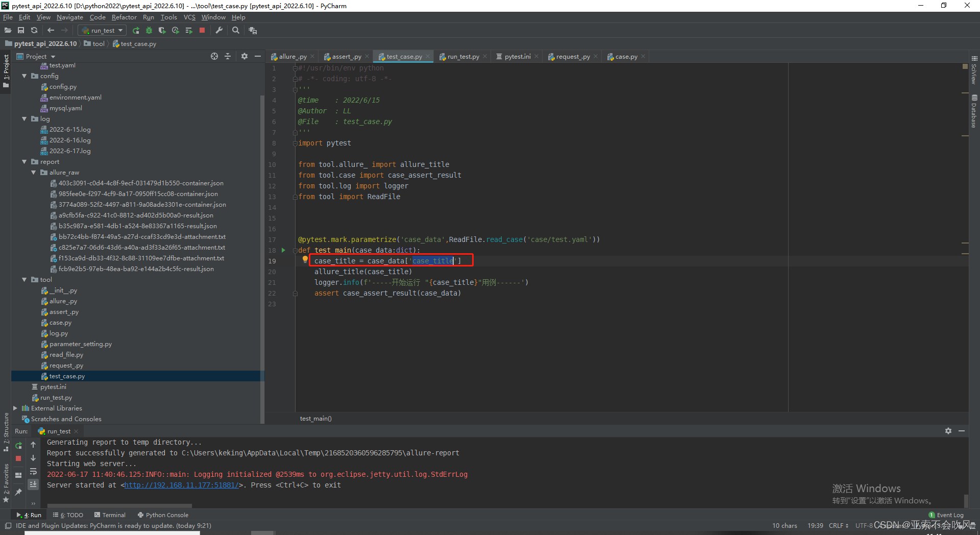The height and width of the screenshot is (535, 980).
Task: Collapse the tool folder
Action: (24, 280)
